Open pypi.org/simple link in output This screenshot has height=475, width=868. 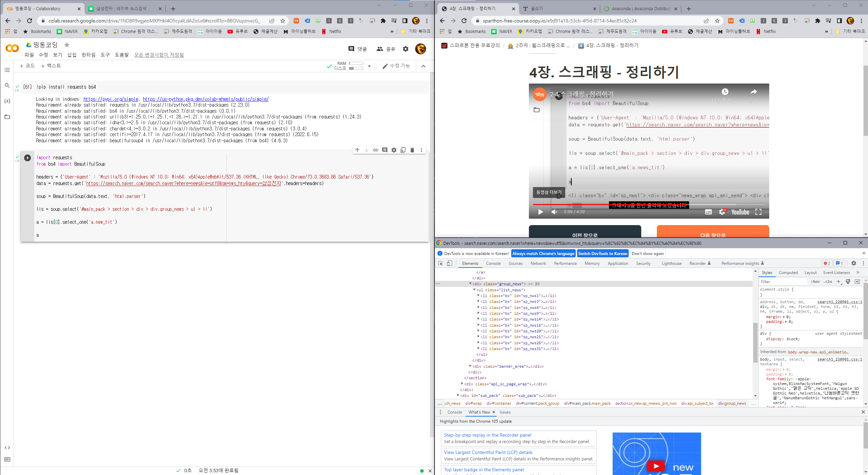pyautogui.click(x=111, y=99)
